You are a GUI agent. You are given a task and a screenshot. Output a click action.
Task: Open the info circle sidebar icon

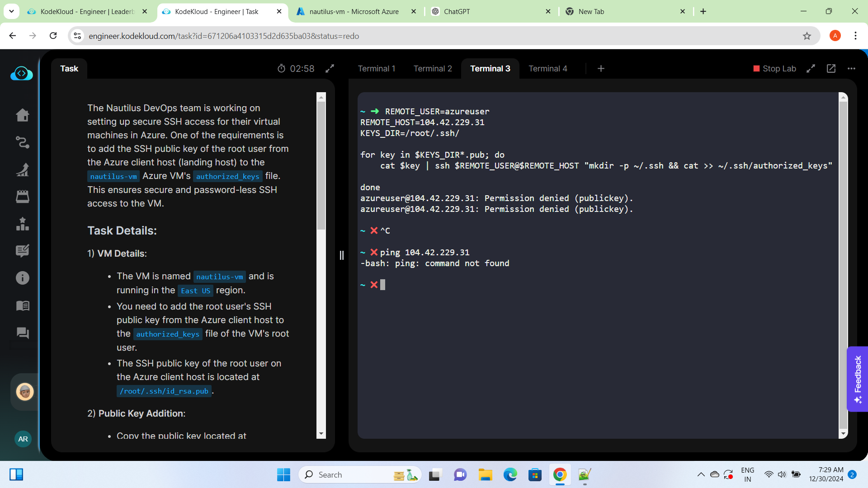23,278
